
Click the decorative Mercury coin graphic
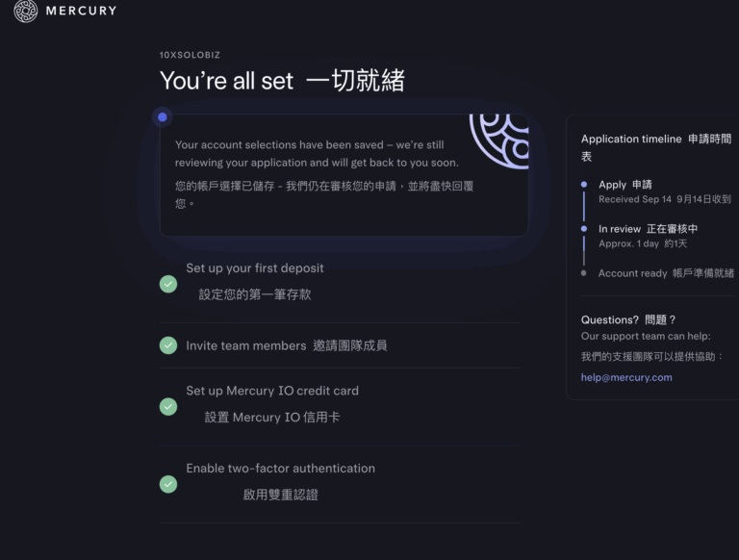coord(500,140)
